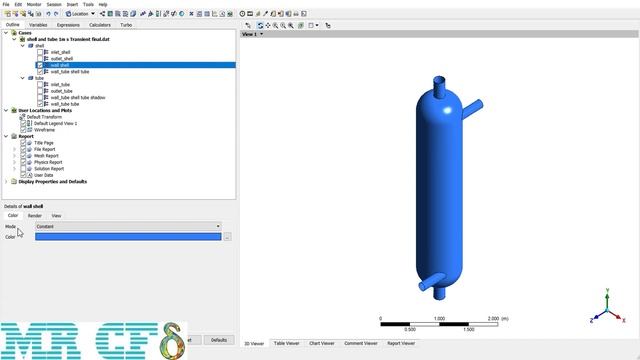Image resolution: width=640 pixels, height=360 pixels.
Task: Insert a new Chart from toolbar
Action: tap(215, 14)
